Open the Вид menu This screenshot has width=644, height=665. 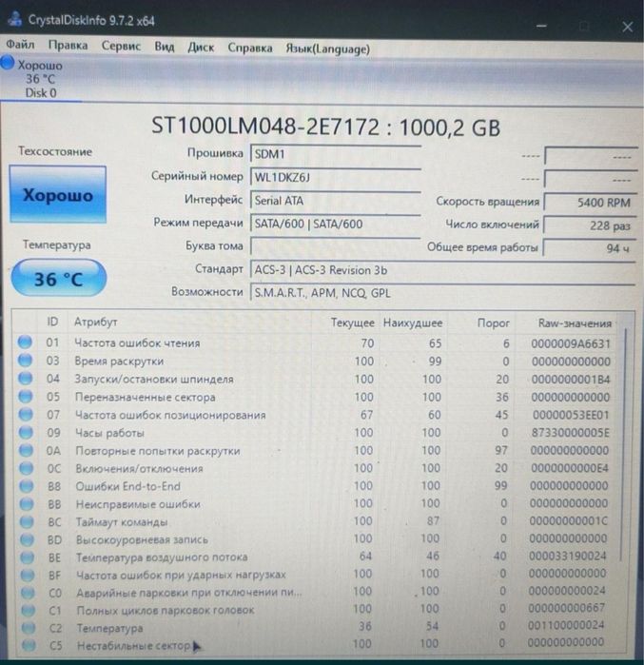point(164,47)
